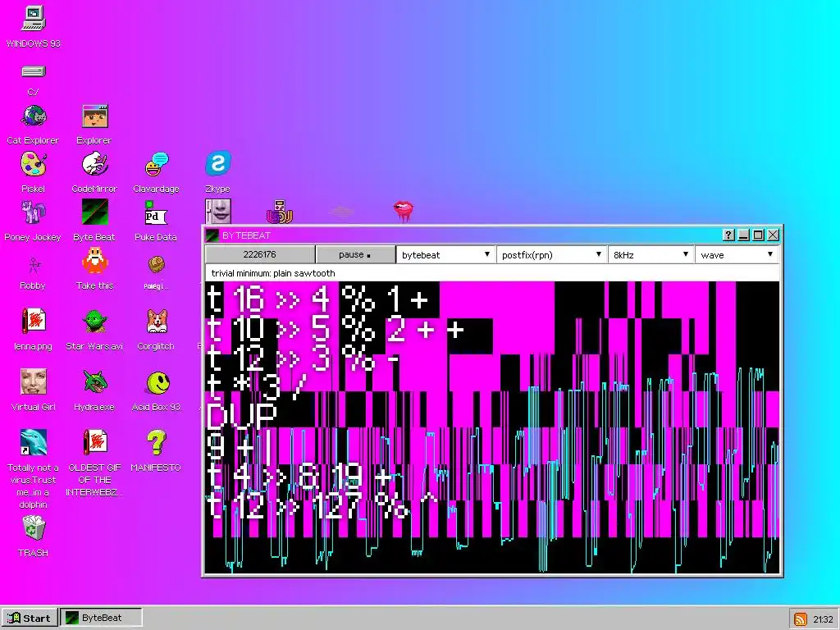Click the code line 't 10 >> 5 % 2 + +'
This screenshot has width=840, height=630.
pyautogui.click(x=336, y=331)
